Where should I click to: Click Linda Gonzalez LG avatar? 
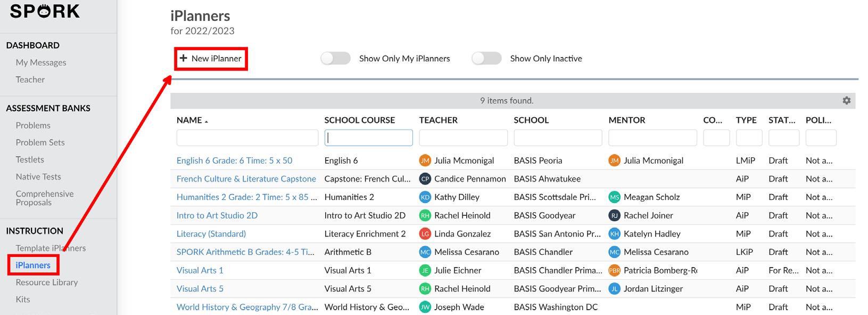425,234
